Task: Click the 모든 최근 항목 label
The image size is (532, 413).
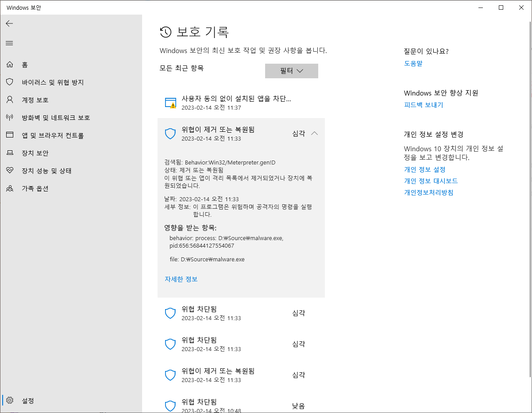Action: (x=181, y=68)
